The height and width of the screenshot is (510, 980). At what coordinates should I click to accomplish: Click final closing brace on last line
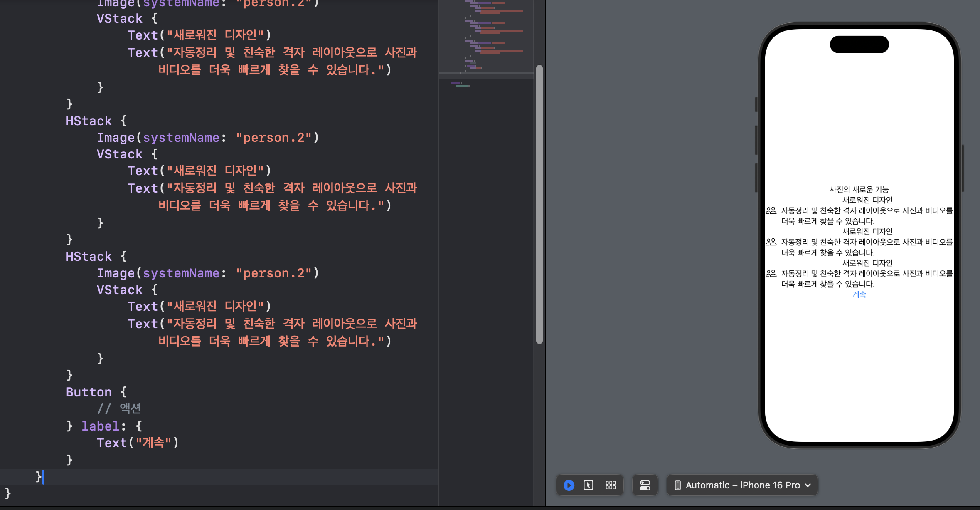[8, 493]
